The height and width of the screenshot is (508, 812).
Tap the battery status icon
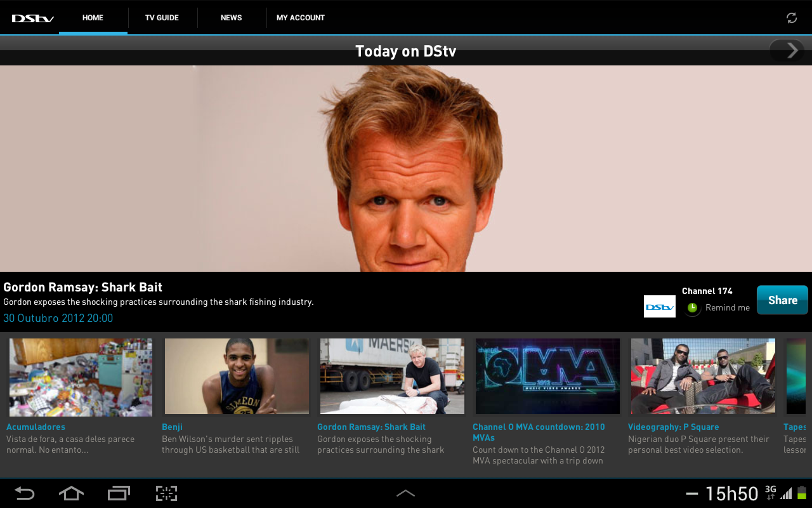[802, 493]
